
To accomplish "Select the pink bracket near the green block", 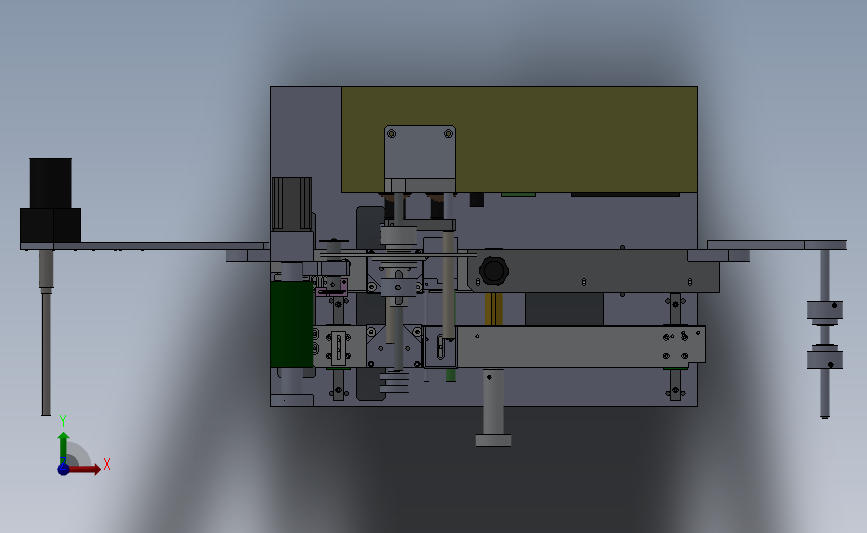I will coord(332,288).
